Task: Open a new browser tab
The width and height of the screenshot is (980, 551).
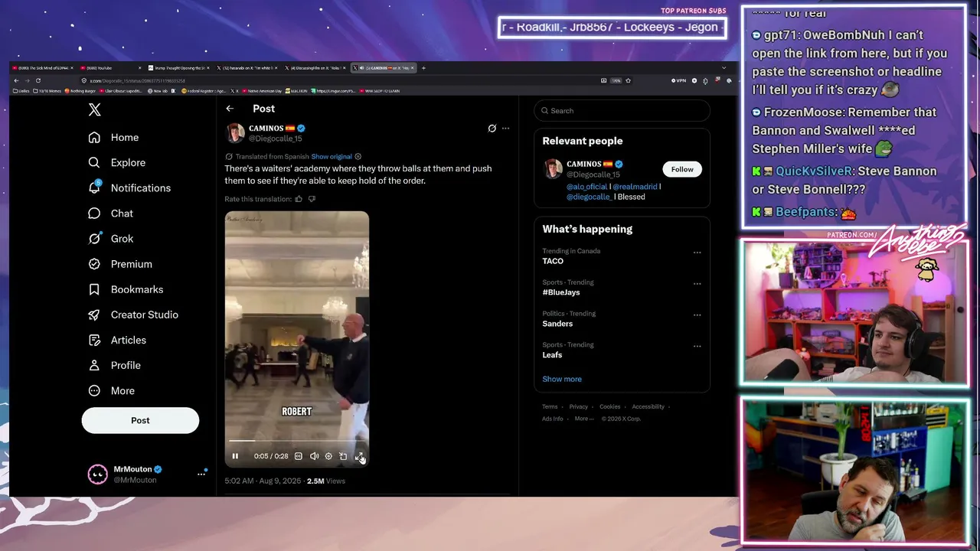Action: 423,68
